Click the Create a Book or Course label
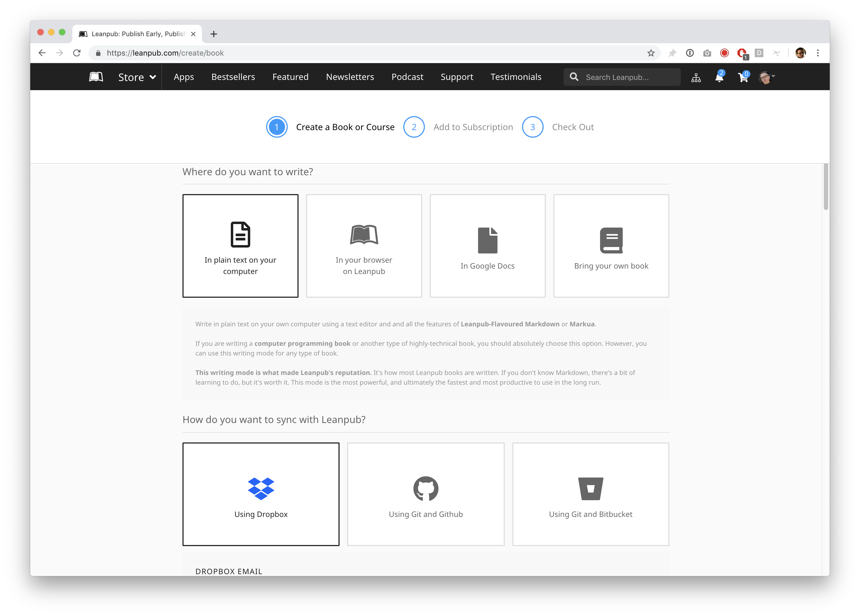Image resolution: width=860 pixels, height=616 pixels. point(345,127)
